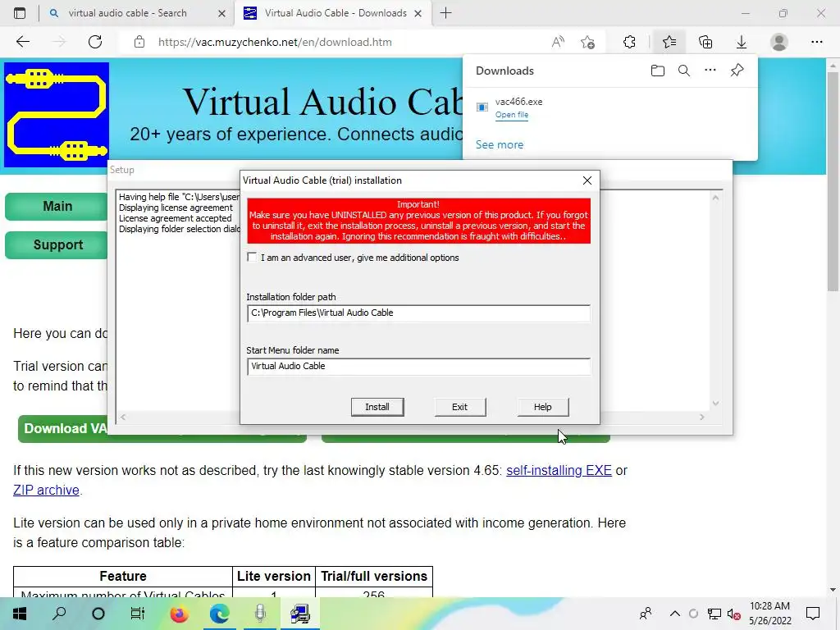This screenshot has height=630, width=840.
Task: Click the address bar URL
Action: point(275,42)
